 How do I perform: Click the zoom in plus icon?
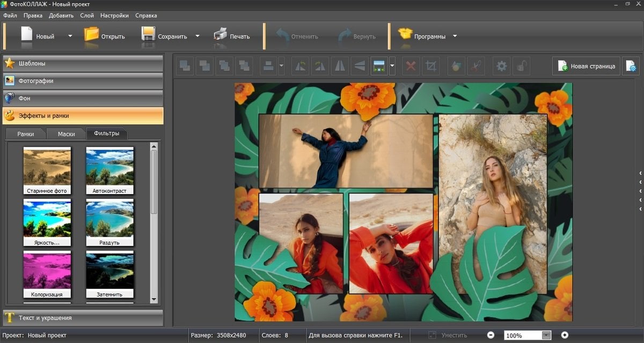565,335
